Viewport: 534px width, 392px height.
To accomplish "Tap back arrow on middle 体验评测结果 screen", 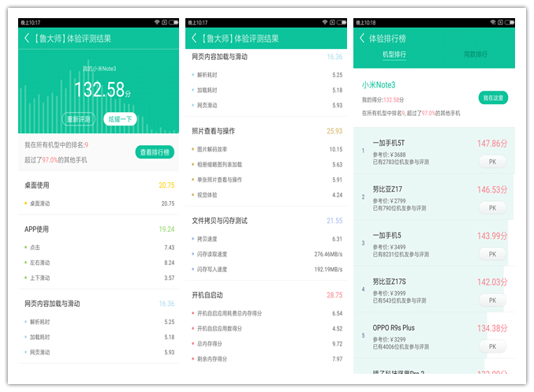I will point(194,38).
